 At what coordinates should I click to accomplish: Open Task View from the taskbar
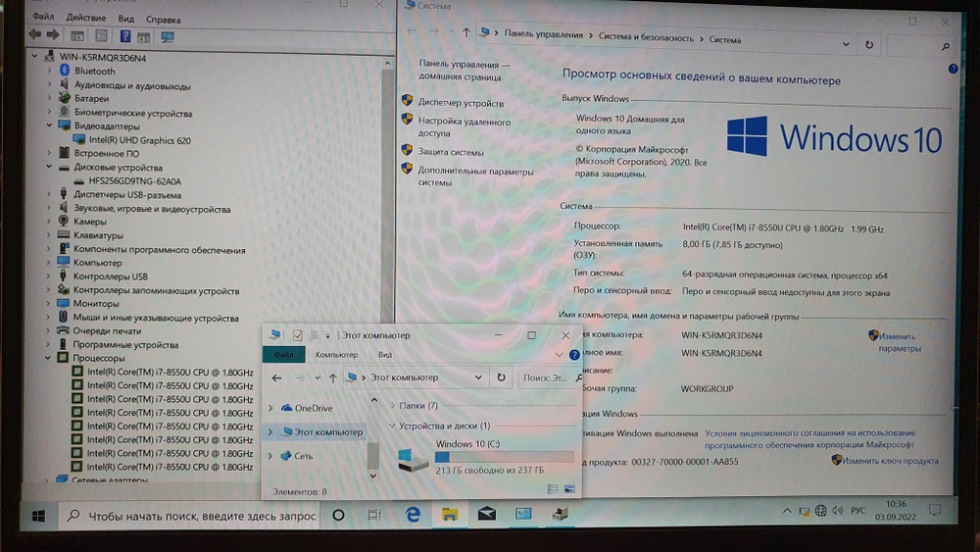[x=373, y=515]
